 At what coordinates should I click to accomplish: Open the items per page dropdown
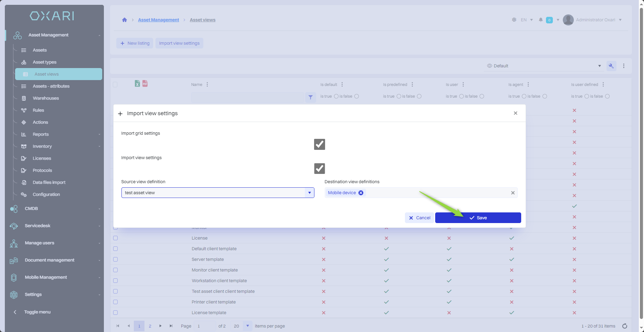[247, 326]
